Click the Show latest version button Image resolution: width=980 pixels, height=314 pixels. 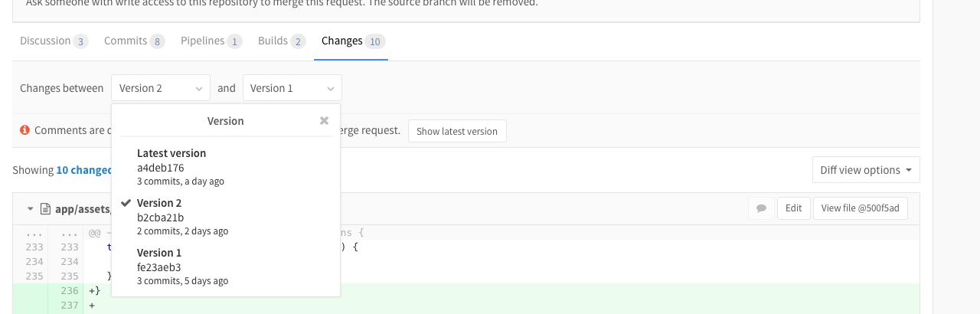457,131
